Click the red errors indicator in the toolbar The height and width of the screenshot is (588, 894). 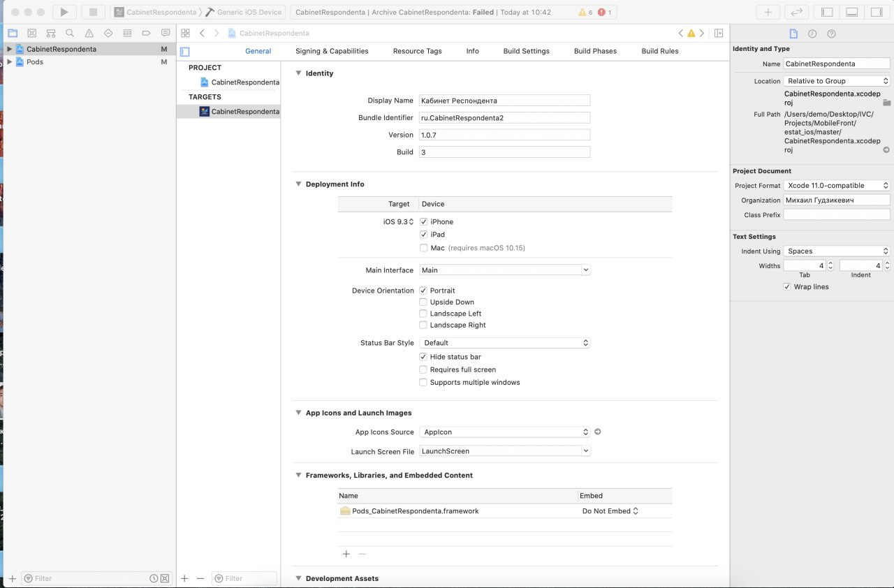pyautogui.click(x=604, y=13)
